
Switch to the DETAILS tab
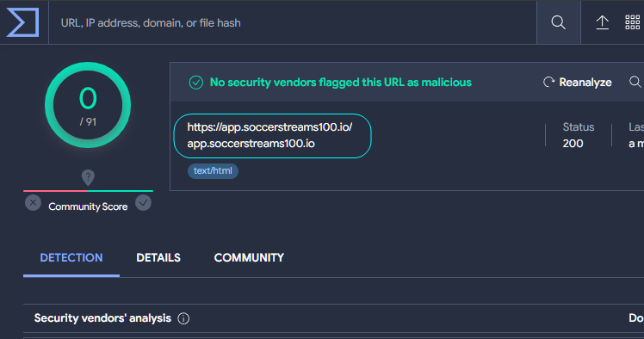[x=158, y=258]
